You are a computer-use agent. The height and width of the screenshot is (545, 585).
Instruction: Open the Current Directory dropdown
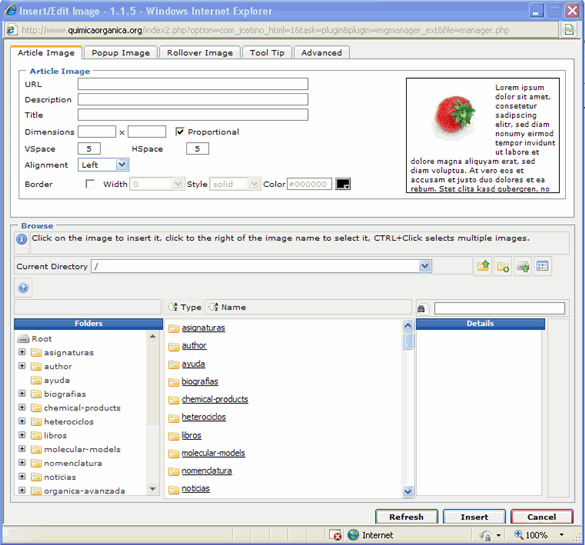coord(425,266)
